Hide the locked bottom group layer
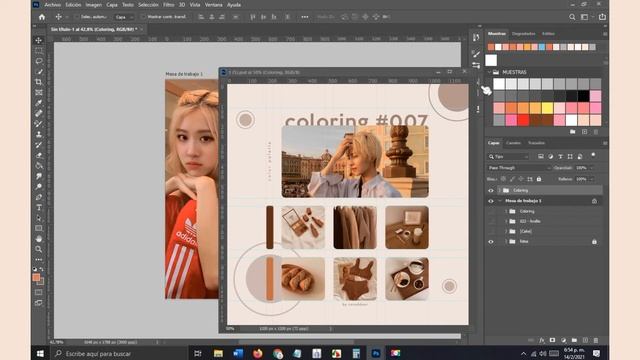Viewport: 640px width, 360px height. [491, 242]
